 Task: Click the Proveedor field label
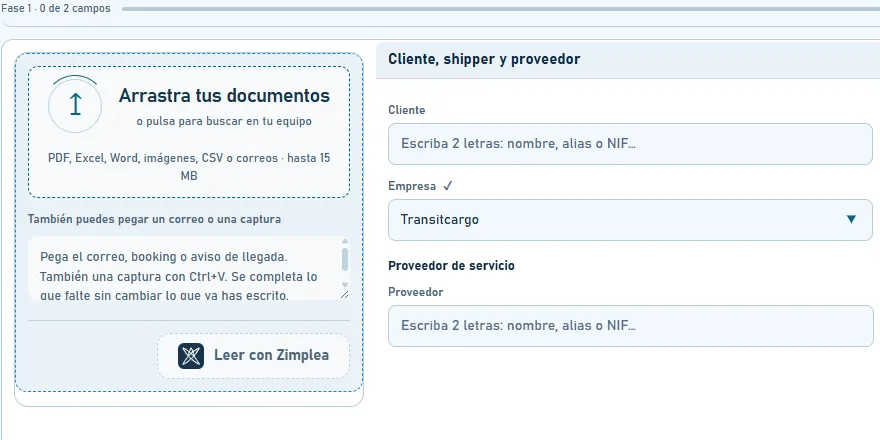(415, 292)
